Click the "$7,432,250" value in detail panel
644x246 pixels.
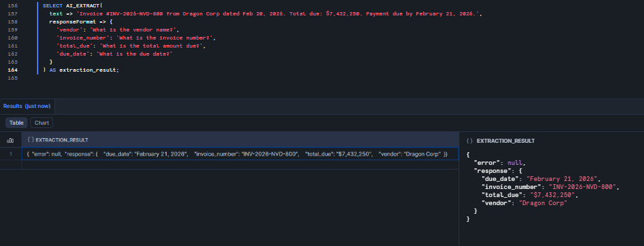coord(553,195)
